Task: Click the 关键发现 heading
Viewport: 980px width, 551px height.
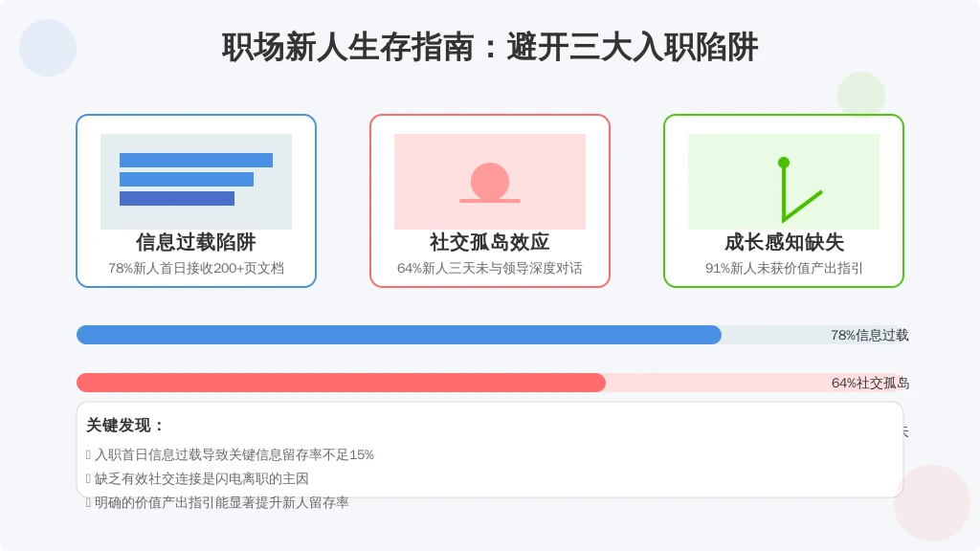Action: tap(125, 426)
